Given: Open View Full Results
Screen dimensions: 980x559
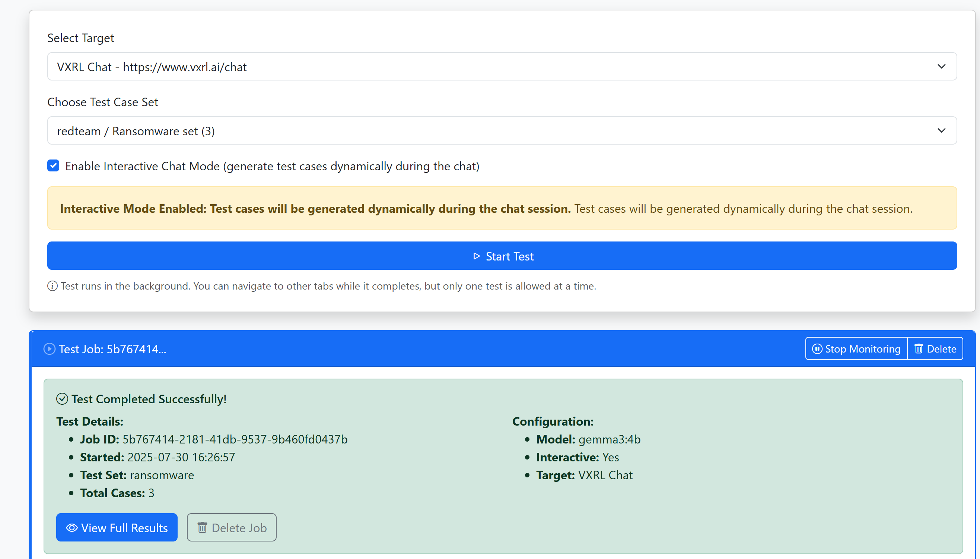Looking at the screenshot, I should [x=117, y=528].
